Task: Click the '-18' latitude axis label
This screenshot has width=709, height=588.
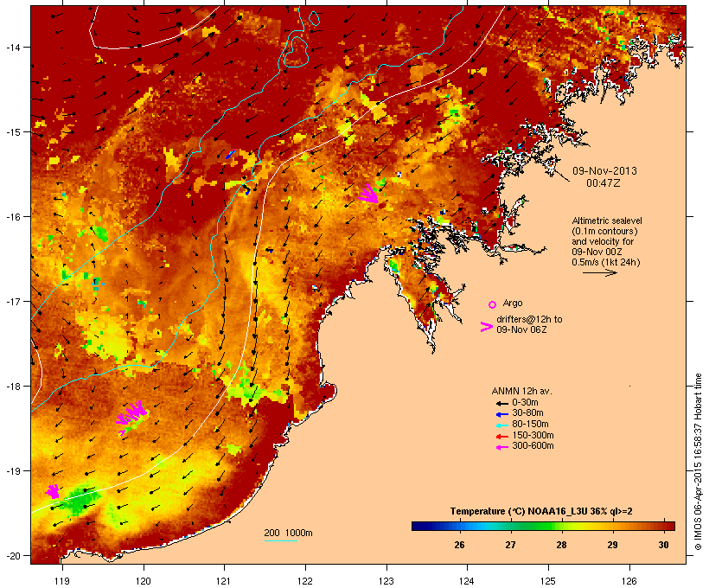Action: tap(13, 386)
